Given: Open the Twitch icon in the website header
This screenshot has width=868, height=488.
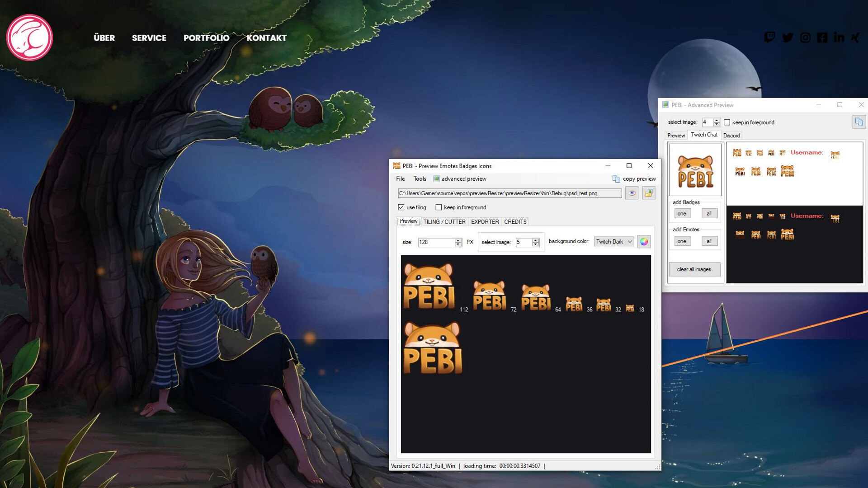Looking at the screenshot, I should (770, 38).
